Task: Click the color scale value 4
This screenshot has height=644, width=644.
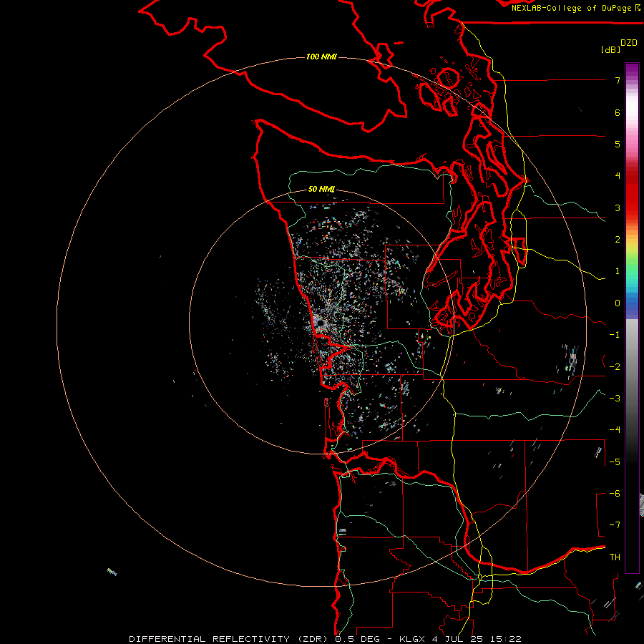Action: (x=618, y=176)
